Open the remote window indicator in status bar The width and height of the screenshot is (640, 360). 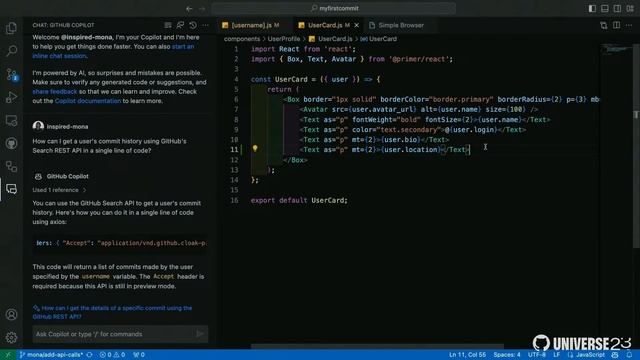pos(8,355)
